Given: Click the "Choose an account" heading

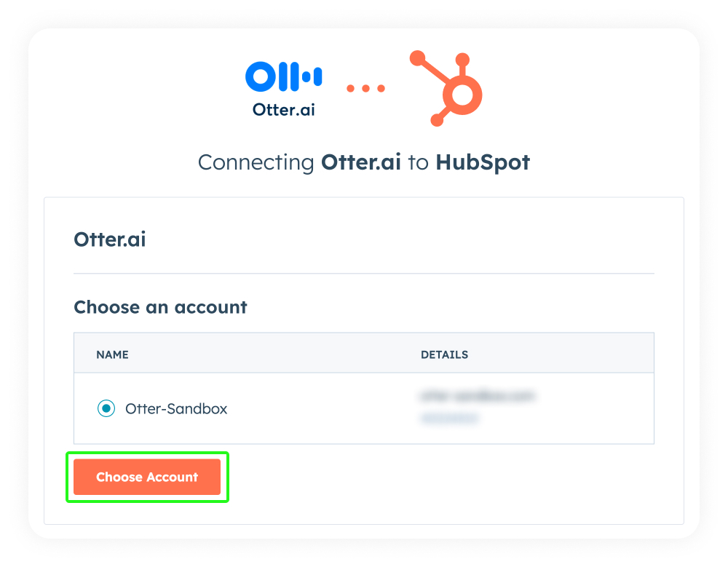Looking at the screenshot, I should point(160,307).
